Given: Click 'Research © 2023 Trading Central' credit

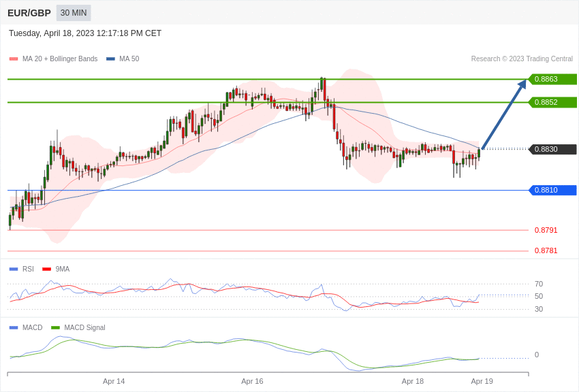Looking at the screenshot, I should [522, 59].
